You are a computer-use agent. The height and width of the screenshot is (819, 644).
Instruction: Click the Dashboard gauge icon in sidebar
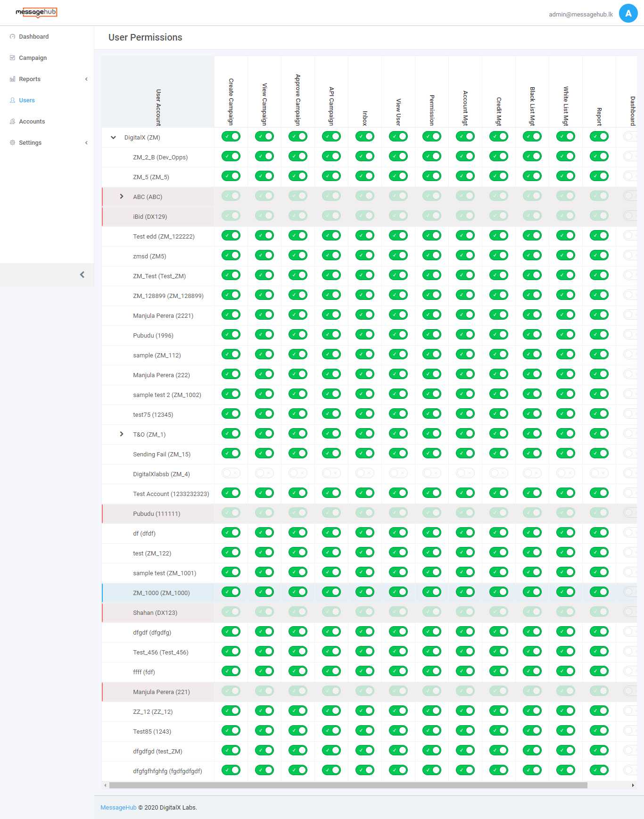13,37
